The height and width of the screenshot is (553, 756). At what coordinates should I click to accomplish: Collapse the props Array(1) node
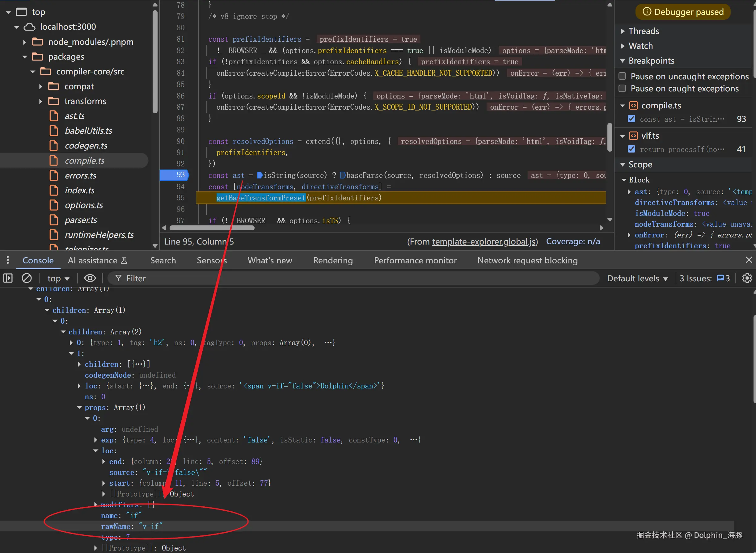tap(79, 407)
